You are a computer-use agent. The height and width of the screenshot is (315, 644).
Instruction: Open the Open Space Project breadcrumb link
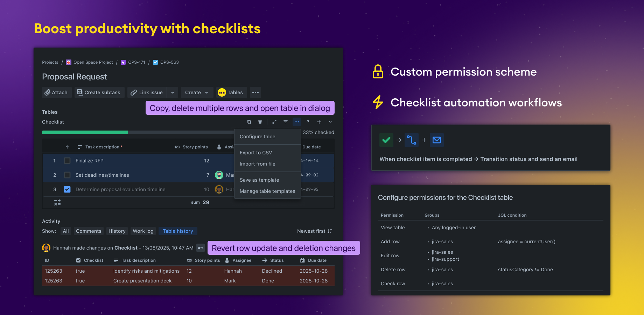coord(93,62)
